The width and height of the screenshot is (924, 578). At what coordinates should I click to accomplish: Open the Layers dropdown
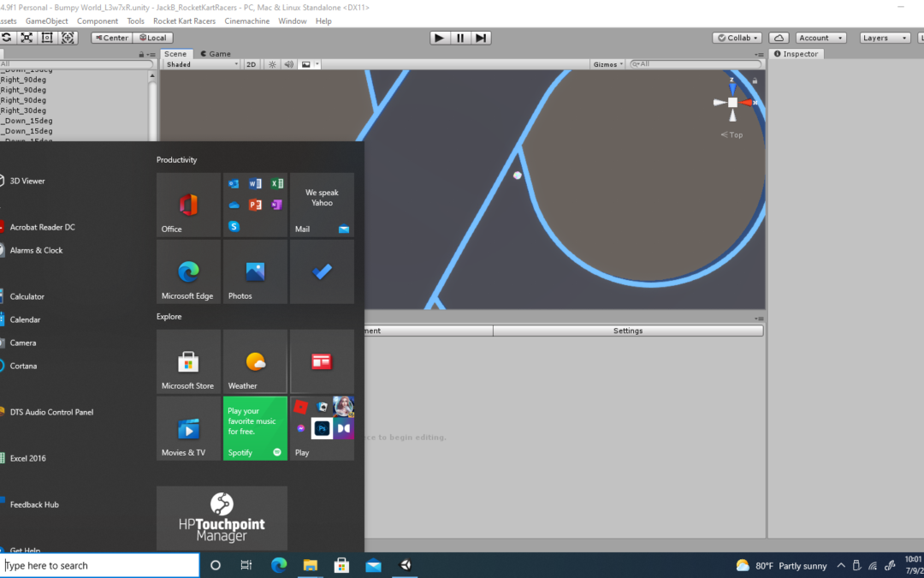click(885, 38)
